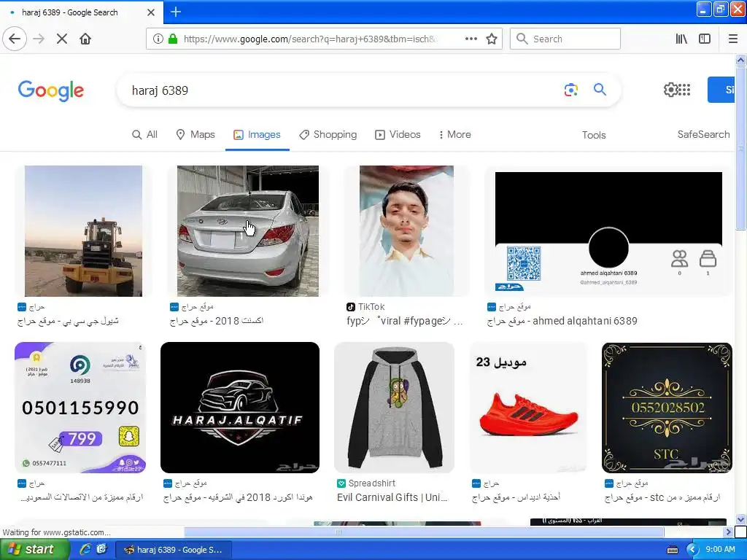The width and height of the screenshot is (747, 560).
Task: Open the red Adidas sneaker image
Action: pyautogui.click(x=528, y=407)
